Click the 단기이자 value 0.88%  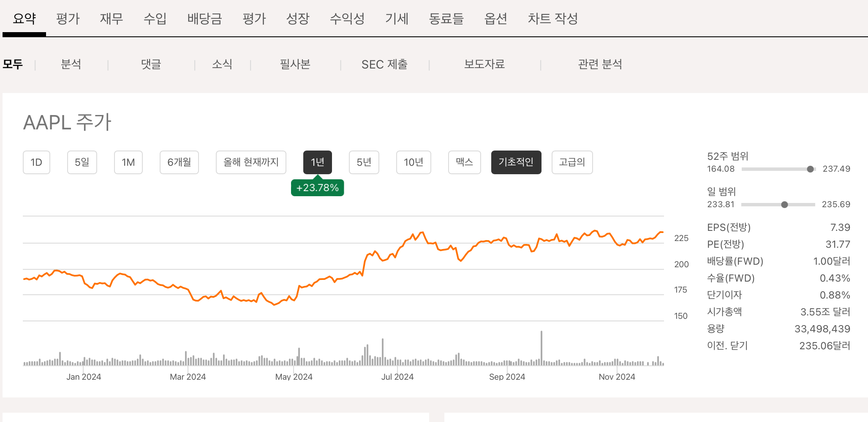coord(835,295)
